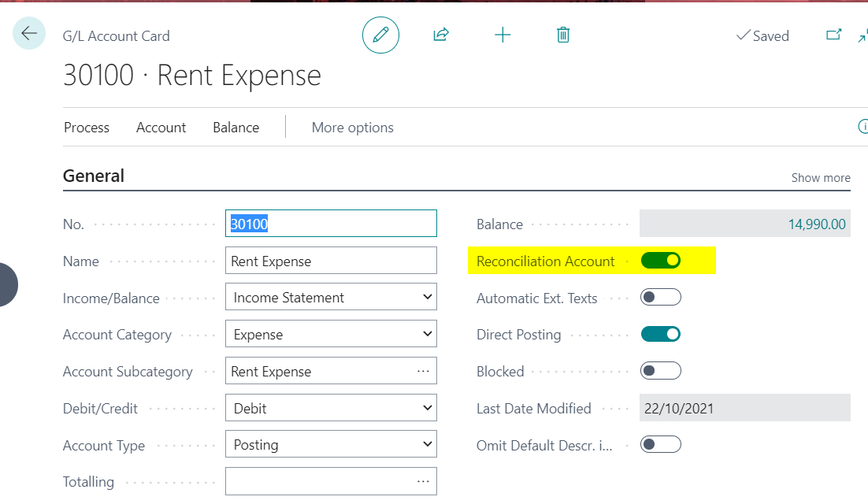Turn off Direct Posting

click(661, 334)
